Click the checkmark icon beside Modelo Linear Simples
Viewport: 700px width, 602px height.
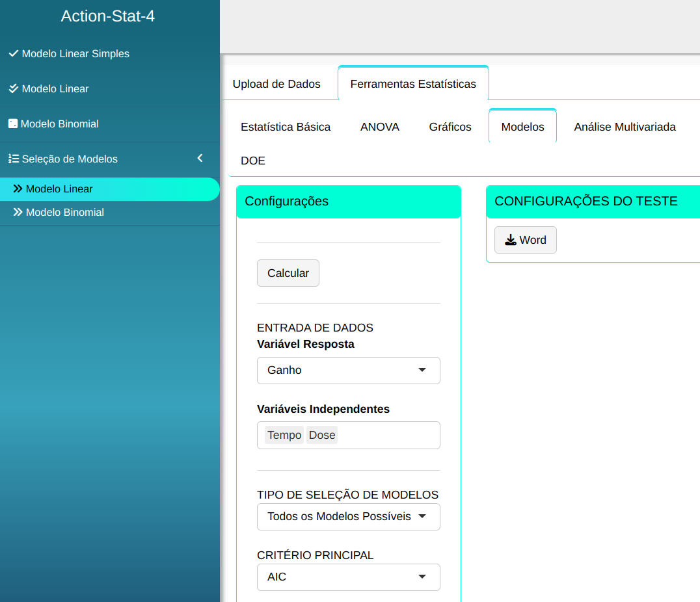(x=13, y=53)
